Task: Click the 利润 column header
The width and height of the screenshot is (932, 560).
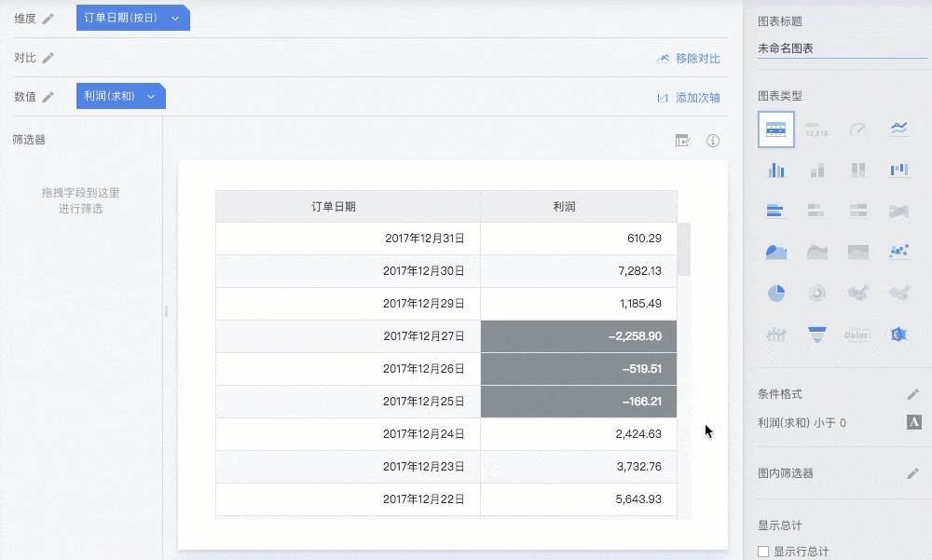Action: coord(579,206)
